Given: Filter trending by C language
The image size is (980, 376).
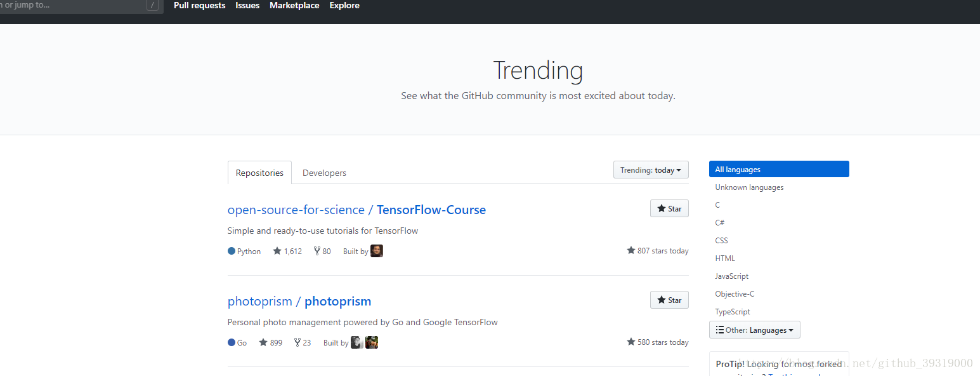Looking at the screenshot, I should pyautogui.click(x=717, y=205).
